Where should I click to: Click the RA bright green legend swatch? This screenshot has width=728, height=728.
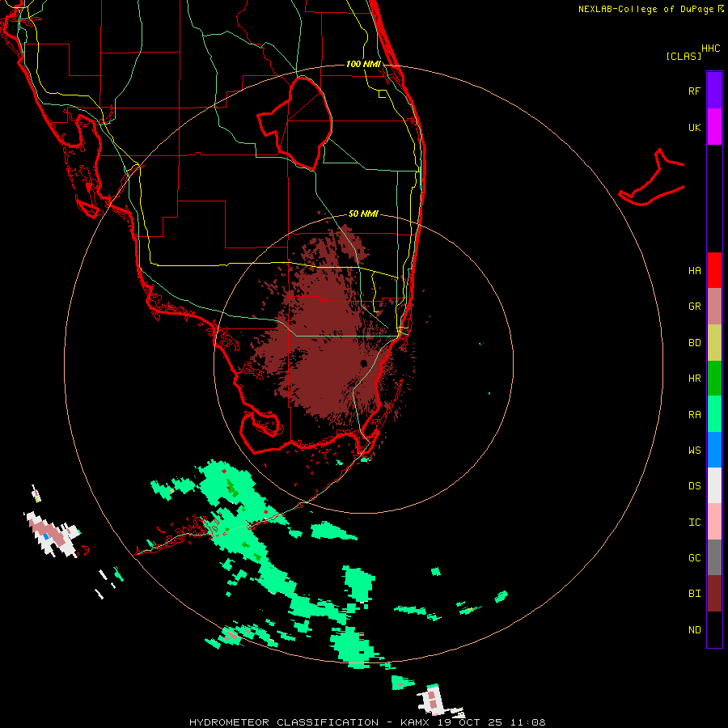(x=714, y=414)
